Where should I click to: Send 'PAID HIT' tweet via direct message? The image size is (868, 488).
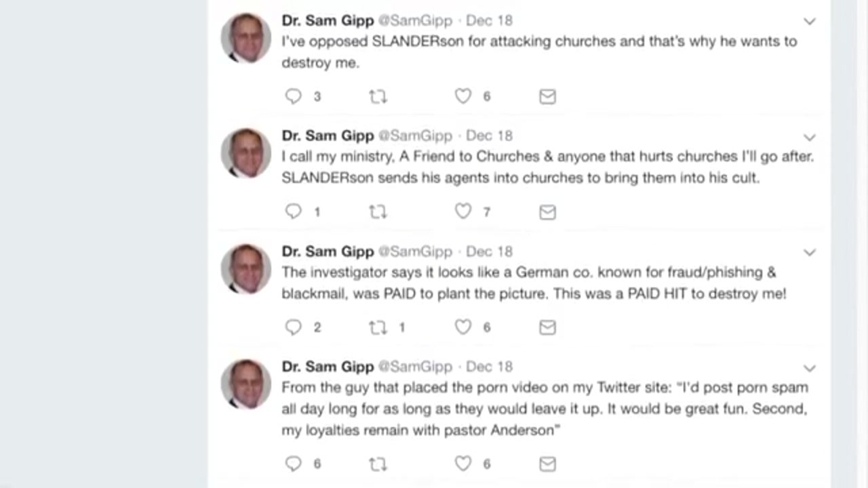pos(547,328)
